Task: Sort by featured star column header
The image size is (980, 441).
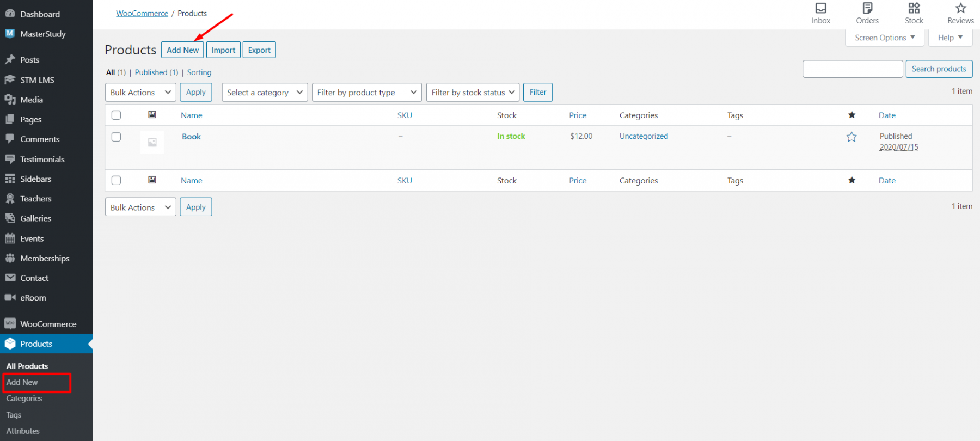Action: [x=852, y=115]
